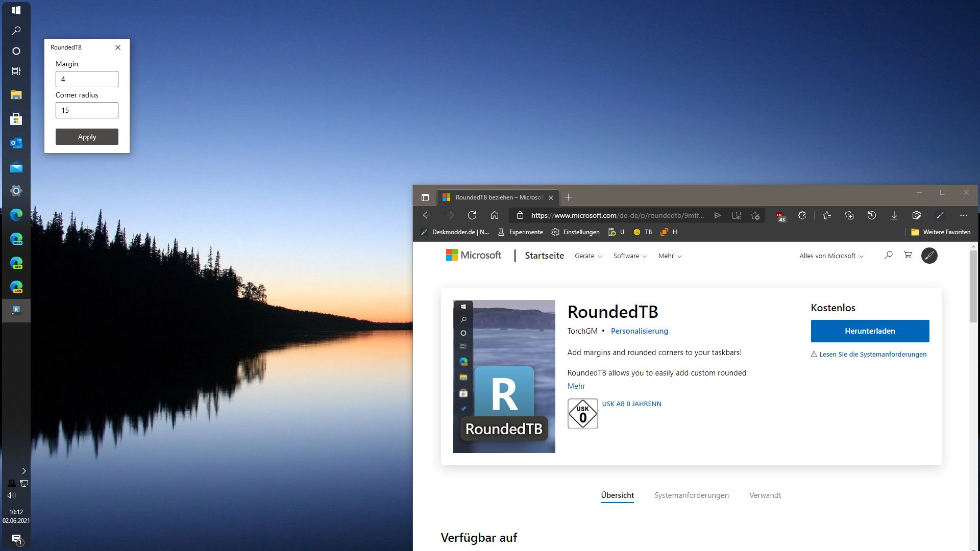Open the shopping cart
The image size is (980, 551).
tap(908, 255)
